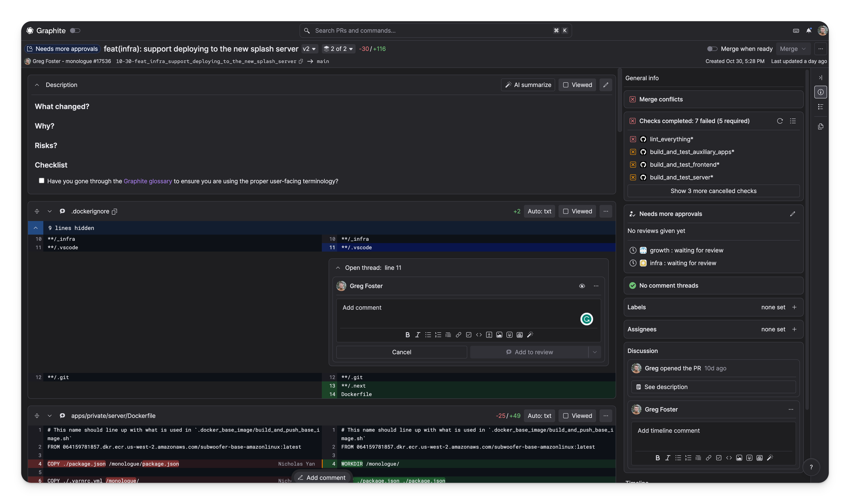
Task: Click the AI magic wand in the comment toolbar
Action: point(530,335)
